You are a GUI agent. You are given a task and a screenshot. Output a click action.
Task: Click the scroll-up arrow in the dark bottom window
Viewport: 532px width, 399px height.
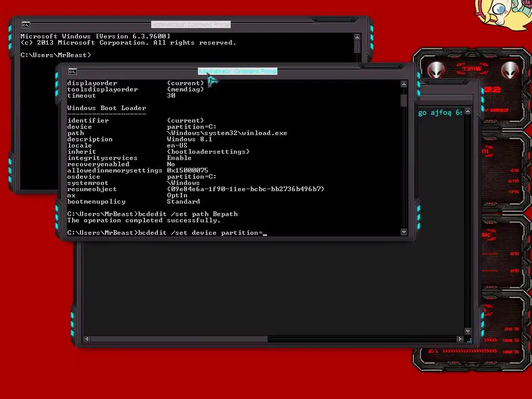point(468,111)
